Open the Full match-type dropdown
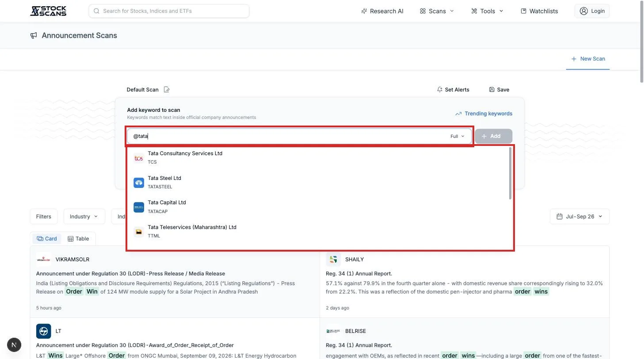Viewport: 644px width, 359px height. pyautogui.click(x=457, y=136)
